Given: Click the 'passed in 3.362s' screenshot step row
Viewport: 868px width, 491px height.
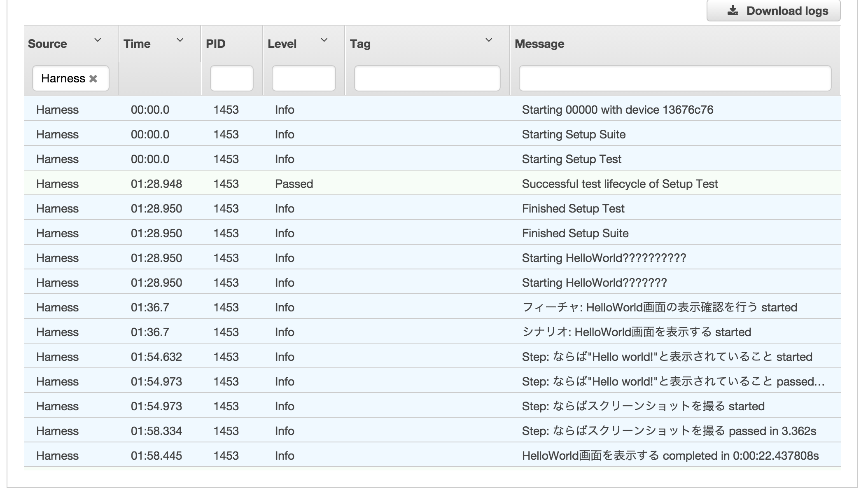Looking at the screenshot, I should 432,431.
